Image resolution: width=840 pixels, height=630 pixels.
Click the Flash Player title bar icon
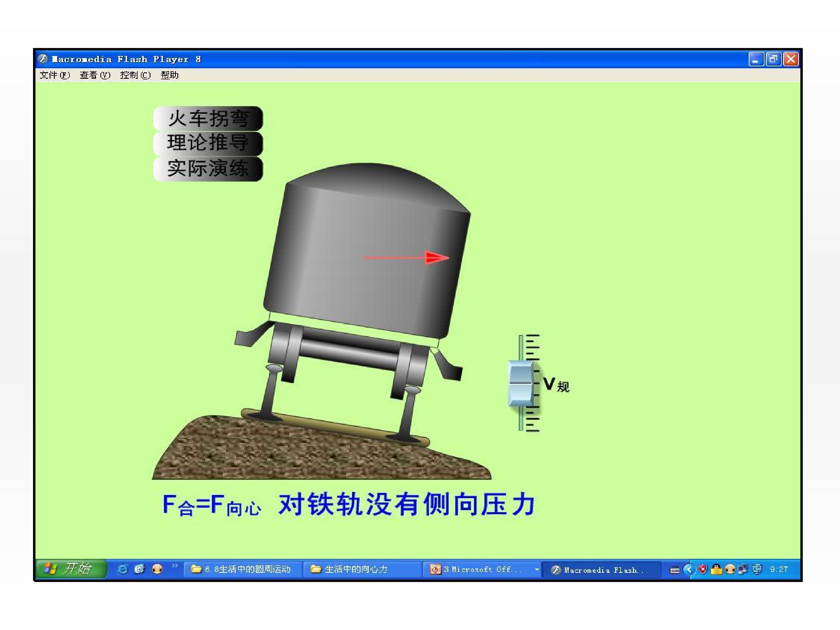pos(43,59)
